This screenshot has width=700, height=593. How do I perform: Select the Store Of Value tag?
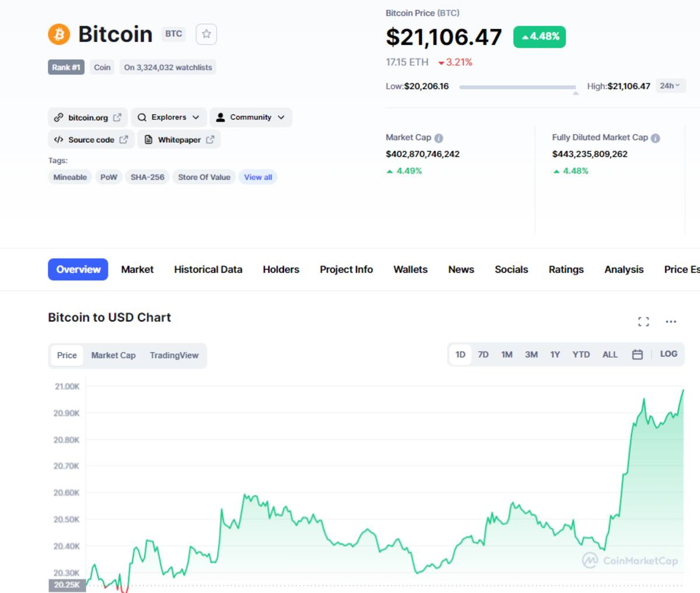pyautogui.click(x=204, y=177)
